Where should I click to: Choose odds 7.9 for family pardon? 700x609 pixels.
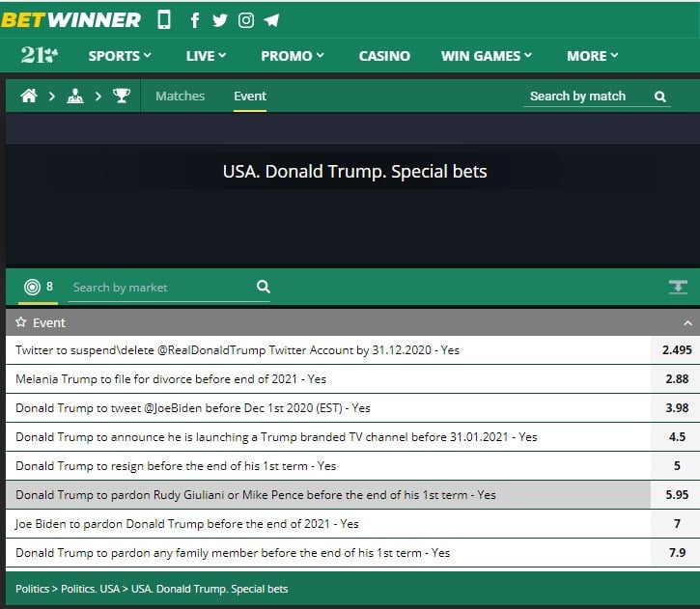point(676,553)
